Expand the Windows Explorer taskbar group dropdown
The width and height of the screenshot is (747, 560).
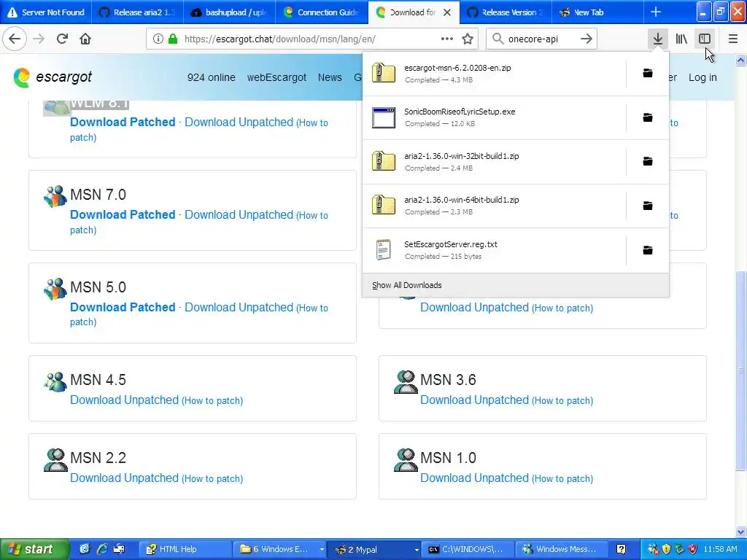click(x=322, y=549)
